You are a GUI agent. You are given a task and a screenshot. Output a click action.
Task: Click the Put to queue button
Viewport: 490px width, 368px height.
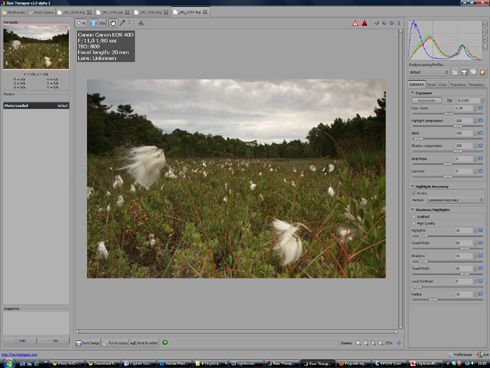click(x=115, y=343)
